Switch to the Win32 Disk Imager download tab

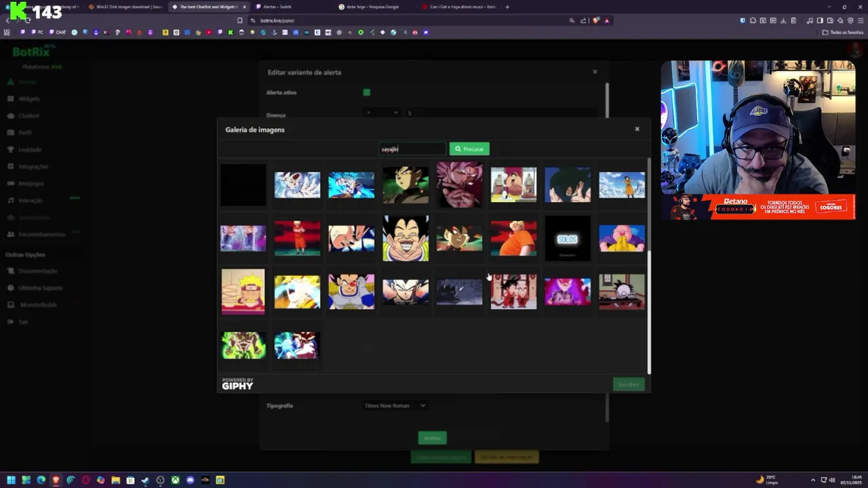pos(125,7)
